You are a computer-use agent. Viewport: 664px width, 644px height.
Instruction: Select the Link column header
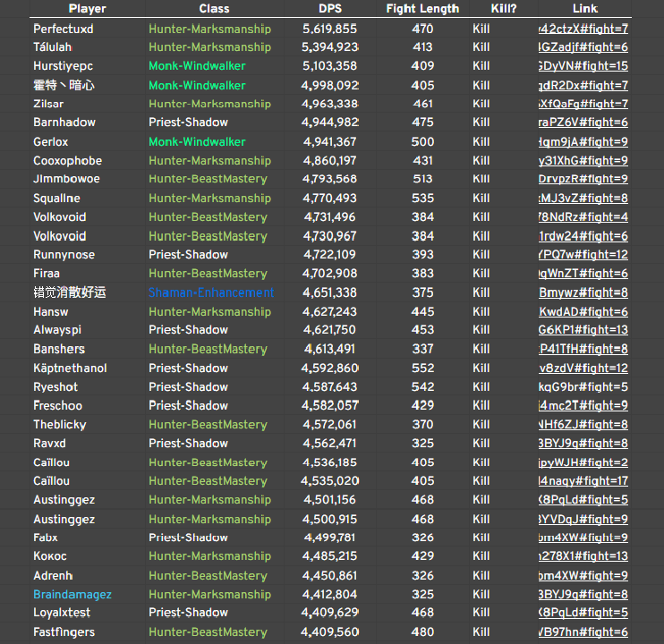[x=585, y=8]
